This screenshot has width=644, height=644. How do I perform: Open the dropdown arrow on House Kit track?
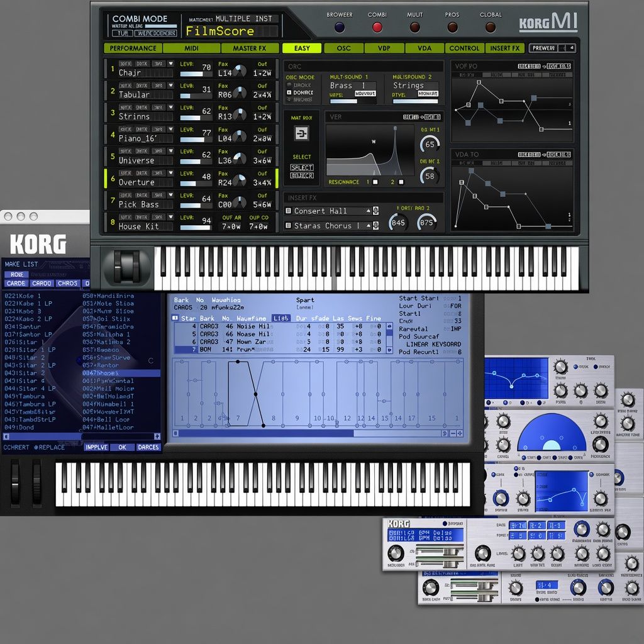(170, 217)
